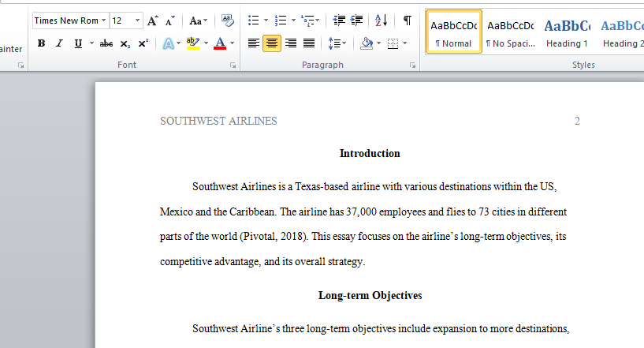Click the Format Painter label
Image resolution: width=644 pixels, height=348 pixels.
[x=11, y=49]
